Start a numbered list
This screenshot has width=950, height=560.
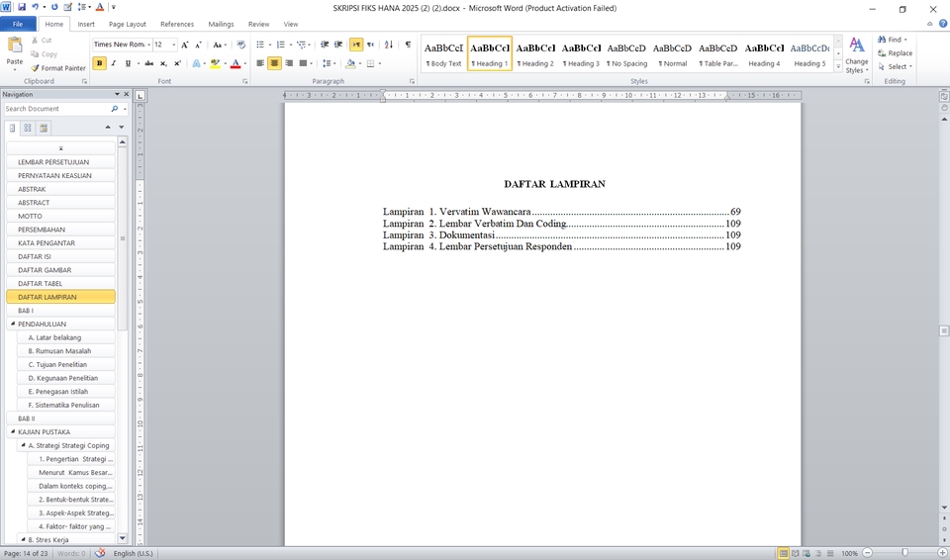pyautogui.click(x=280, y=45)
